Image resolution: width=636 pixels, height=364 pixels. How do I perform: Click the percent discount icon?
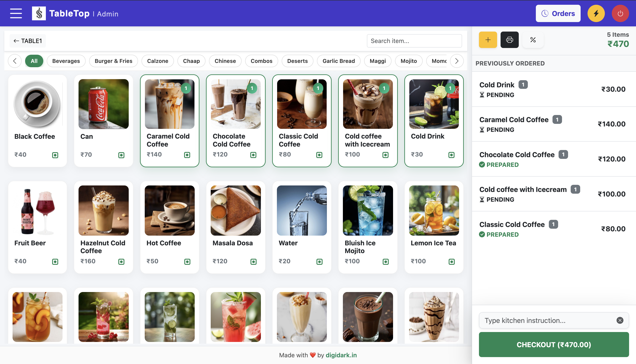pos(533,40)
